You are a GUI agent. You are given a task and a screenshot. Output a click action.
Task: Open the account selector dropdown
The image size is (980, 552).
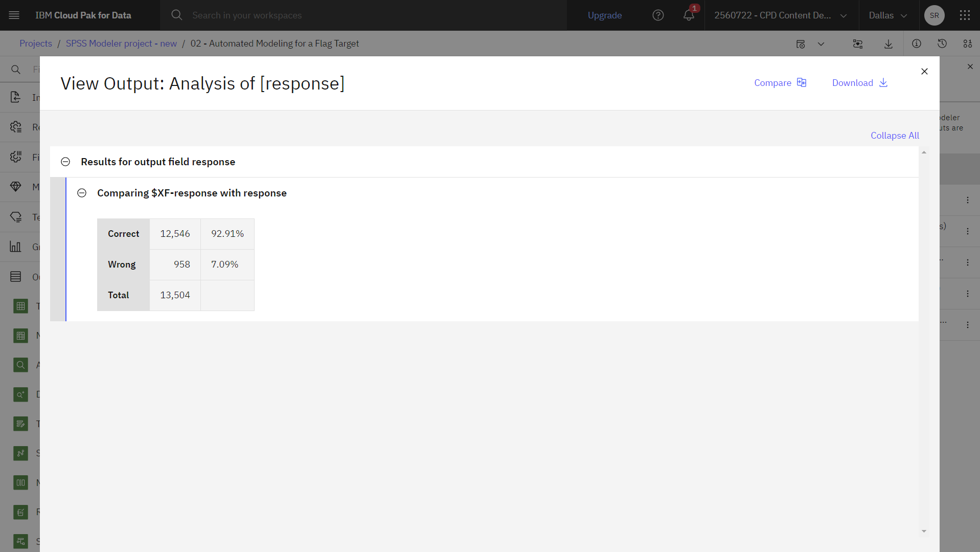pos(781,15)
